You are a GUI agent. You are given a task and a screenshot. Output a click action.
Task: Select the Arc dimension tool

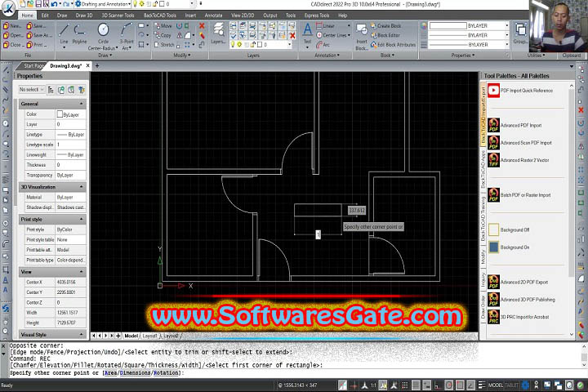323,45
